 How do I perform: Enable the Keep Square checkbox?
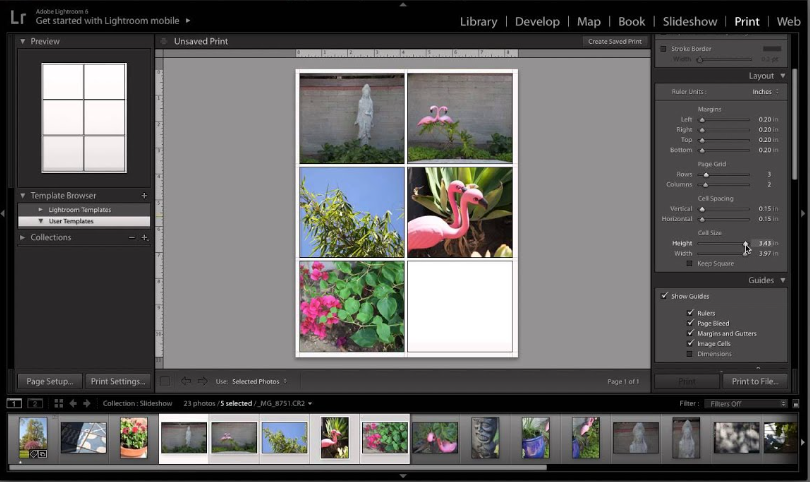coord(689,263)
